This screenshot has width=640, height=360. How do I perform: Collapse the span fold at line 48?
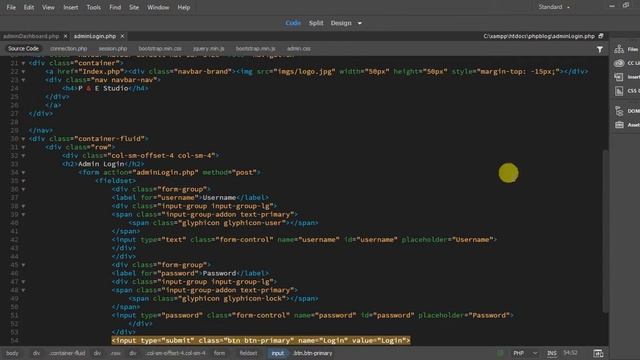point(23,290)
